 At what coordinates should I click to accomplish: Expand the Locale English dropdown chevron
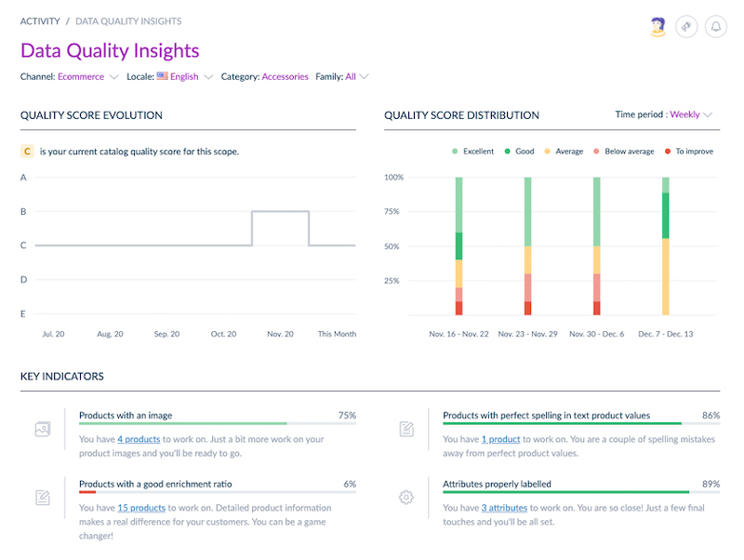(208, 77)
